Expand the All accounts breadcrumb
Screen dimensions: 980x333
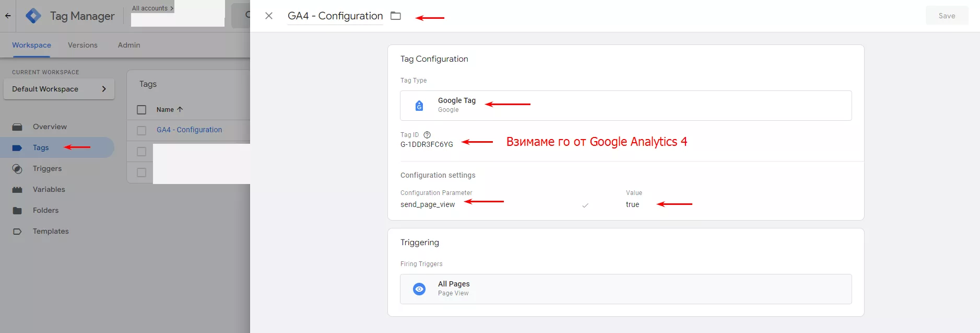(152, 8)
